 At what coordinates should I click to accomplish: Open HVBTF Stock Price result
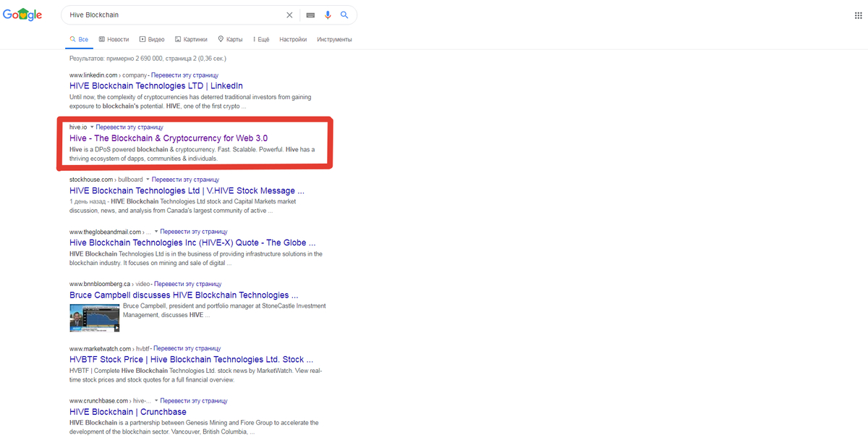click(192, 359)
